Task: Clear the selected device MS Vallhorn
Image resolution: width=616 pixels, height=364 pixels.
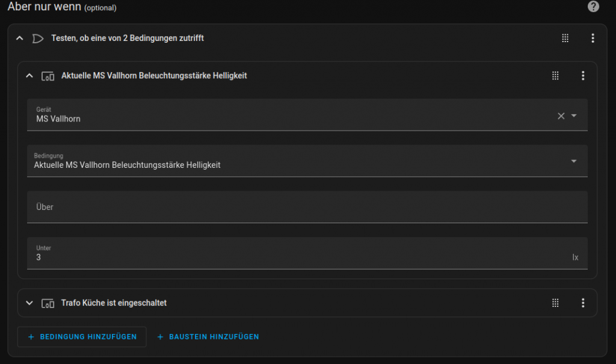Action: 561,116
